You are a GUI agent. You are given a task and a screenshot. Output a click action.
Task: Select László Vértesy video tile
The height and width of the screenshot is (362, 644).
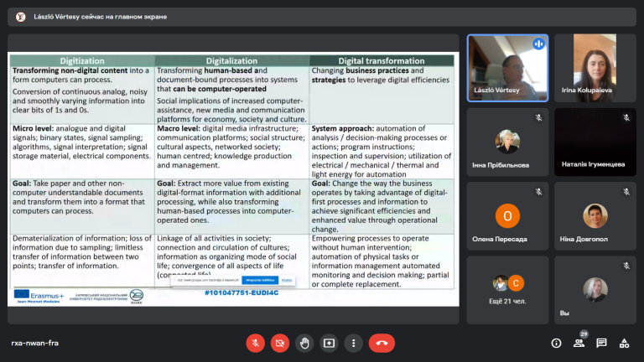pyautogui.click(x=507, y=68)
